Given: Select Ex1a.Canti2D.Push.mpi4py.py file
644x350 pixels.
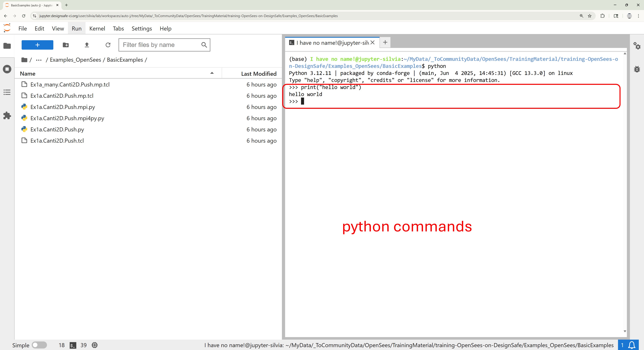Looking at the screenshot, I should [x=67, y=118].
